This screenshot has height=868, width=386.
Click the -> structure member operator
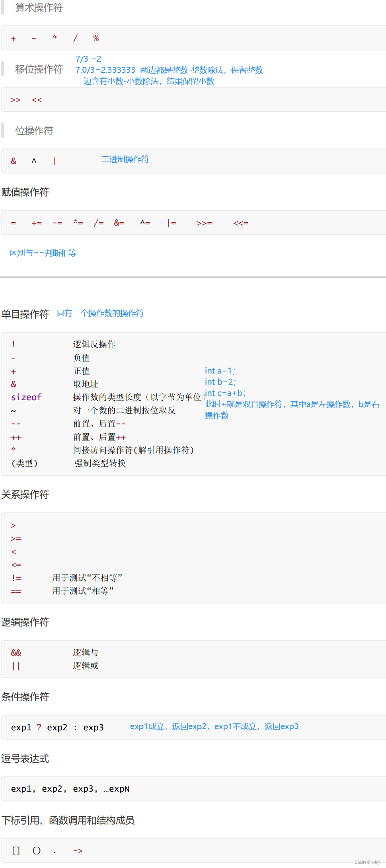78,851
